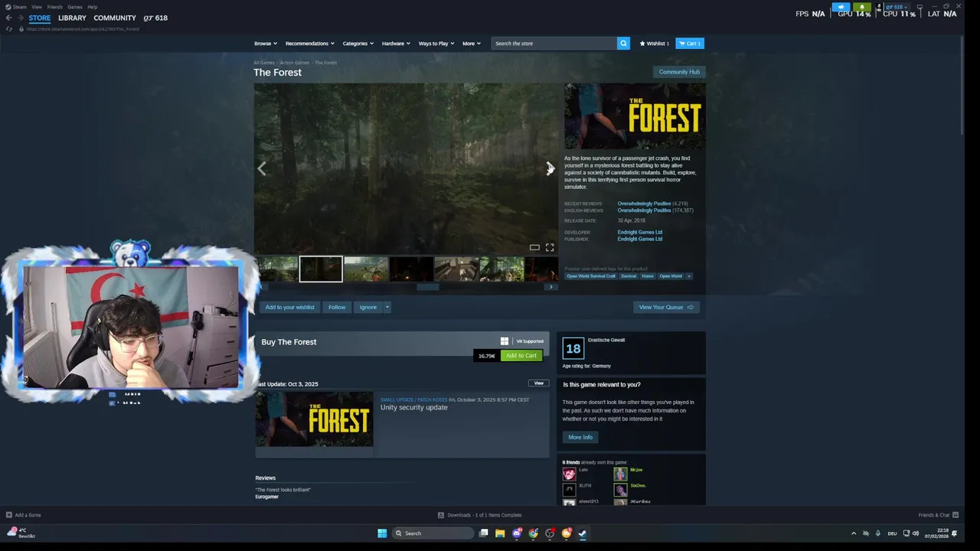Screen dimensions: 980x551
Task: Expand more tags with plus button
Action: (x=688, y=276)
